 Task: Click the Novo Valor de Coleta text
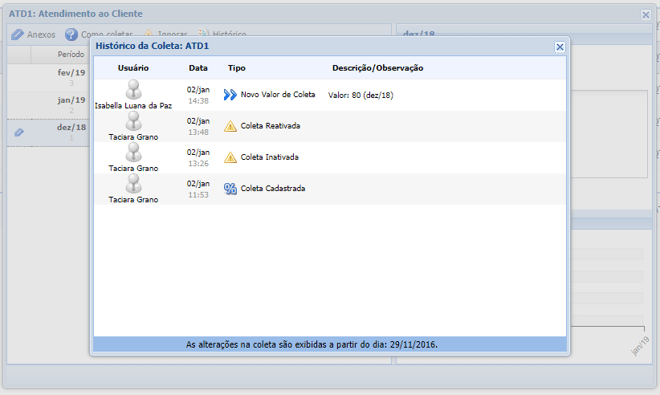[278, 95]
